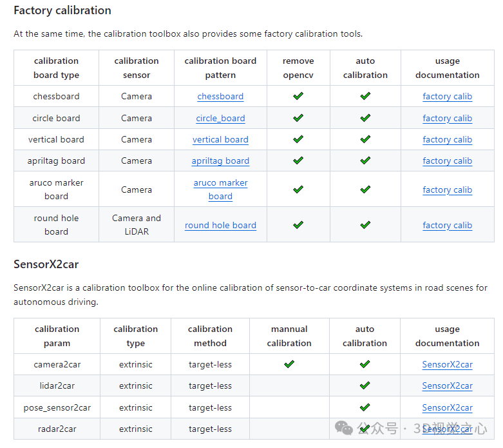Open the apriltag board pattern link
The width and height of the screenshot is (503, 448).
coord(220,161)
